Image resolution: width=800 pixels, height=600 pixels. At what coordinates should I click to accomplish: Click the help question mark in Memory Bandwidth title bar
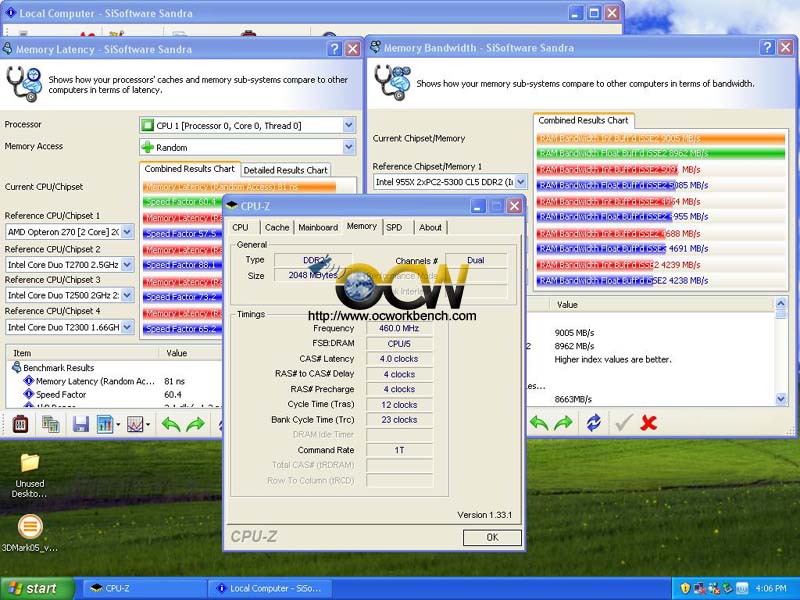pyautogui.click(x=767, y=47)
